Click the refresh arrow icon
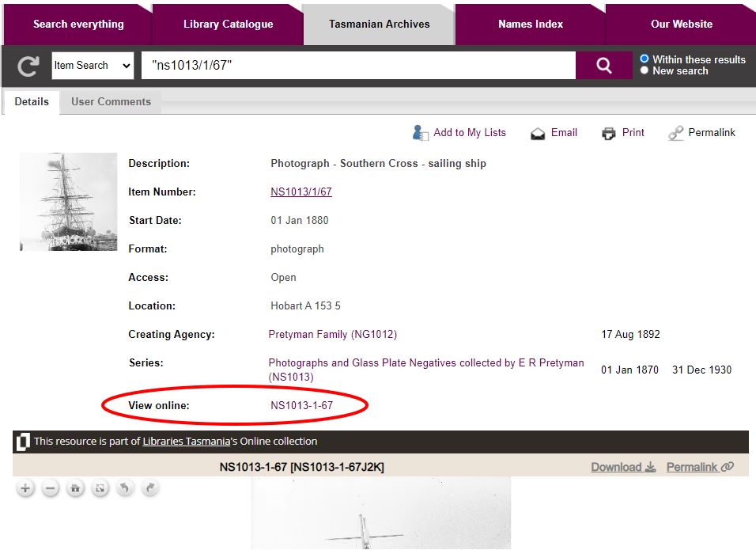This screenshot has height=550, width=756. [28, 66]
